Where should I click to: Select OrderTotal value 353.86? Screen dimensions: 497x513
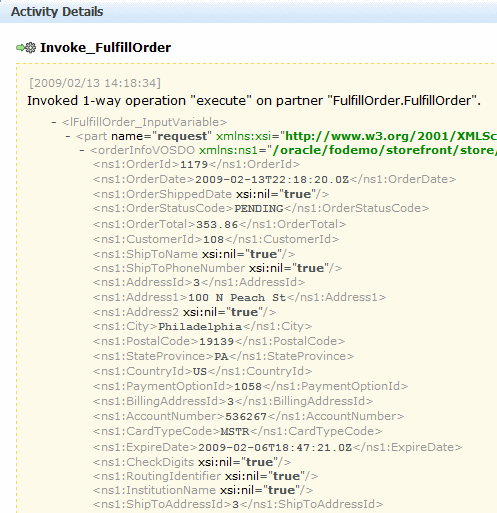click(217, 225)
